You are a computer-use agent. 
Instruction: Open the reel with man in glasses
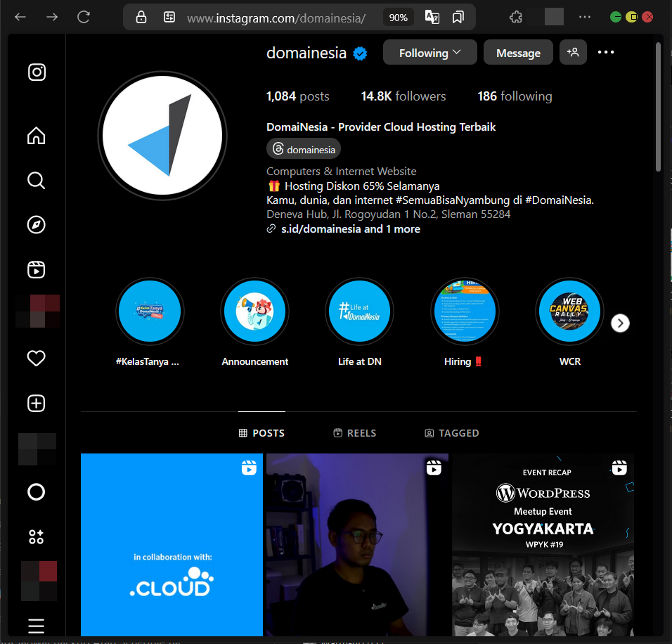click(x=357, y=545)
